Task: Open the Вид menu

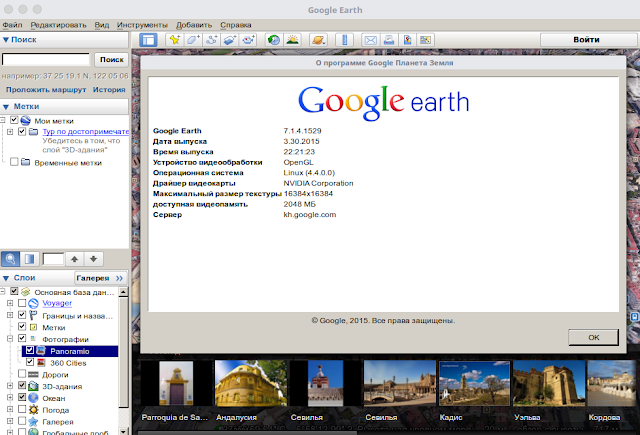Action: pyautogui.click(x=102, y=25)
